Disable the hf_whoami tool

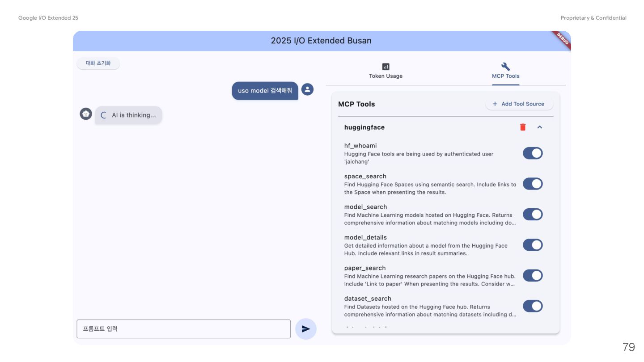click(x=533, y=153)
